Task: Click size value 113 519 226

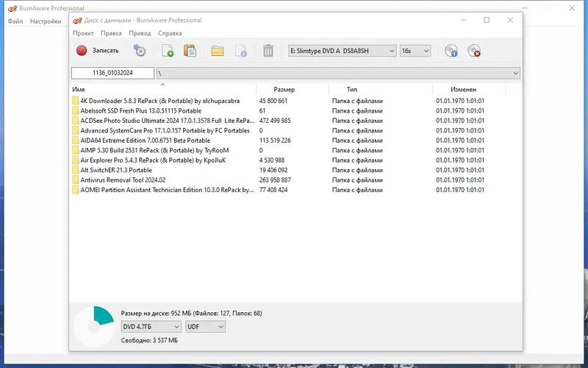Action: coord(275,141)
